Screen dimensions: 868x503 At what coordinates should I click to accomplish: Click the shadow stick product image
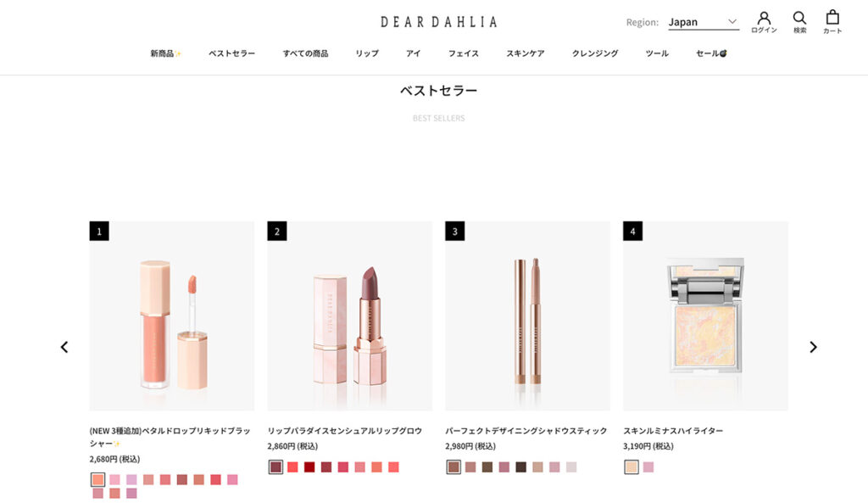(x=527, y=316)
